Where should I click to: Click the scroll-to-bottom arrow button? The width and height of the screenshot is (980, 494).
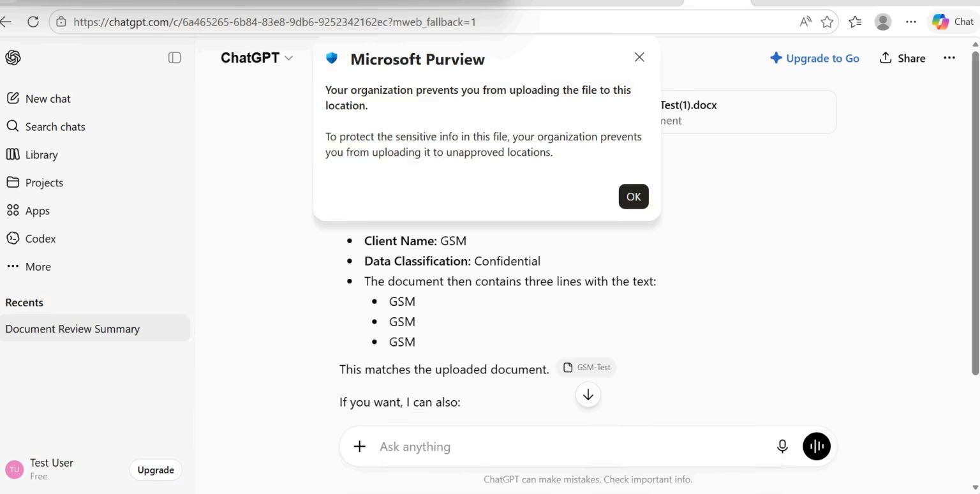[588, 394]
